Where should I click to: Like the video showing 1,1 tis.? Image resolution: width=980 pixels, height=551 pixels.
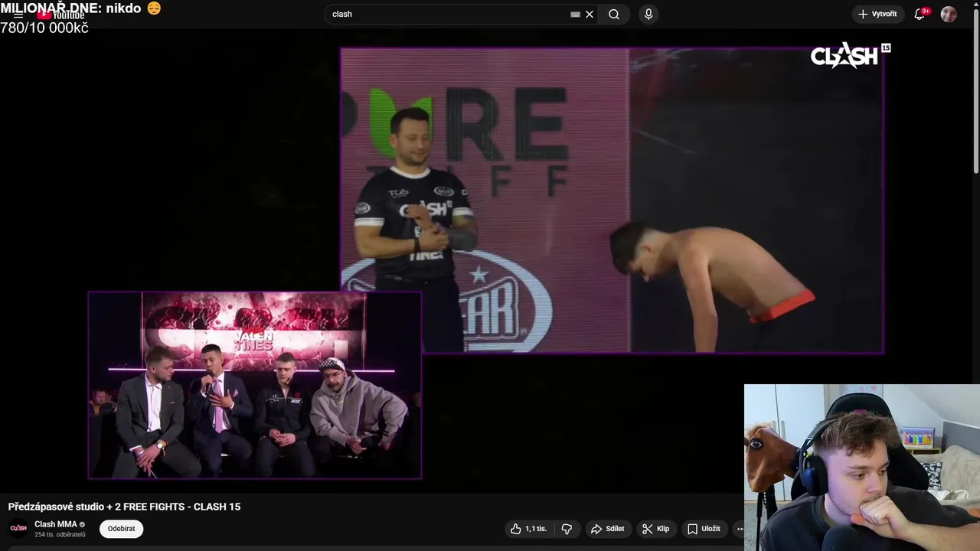[x=528, y=529]
